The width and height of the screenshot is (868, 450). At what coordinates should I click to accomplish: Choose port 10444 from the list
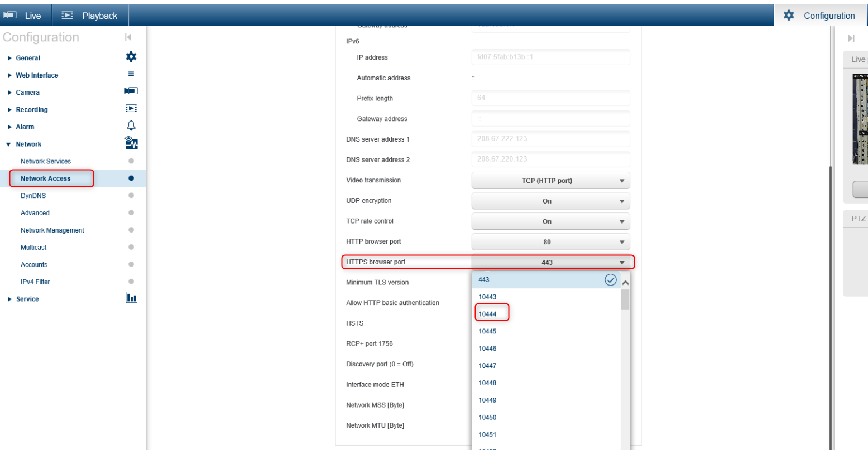pyautogui.click(x=546, y=314)
